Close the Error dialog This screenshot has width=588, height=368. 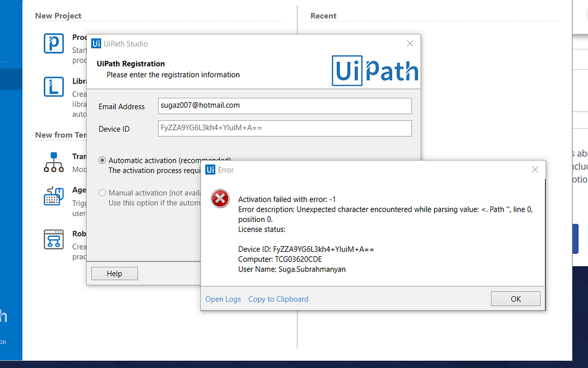pyautogui.click(x=535, y=170)
